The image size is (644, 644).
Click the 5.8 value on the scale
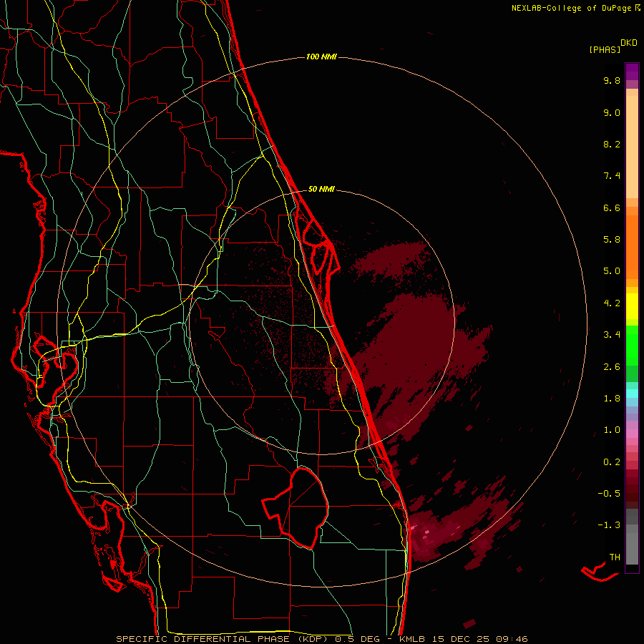click(x=612, y=240)
